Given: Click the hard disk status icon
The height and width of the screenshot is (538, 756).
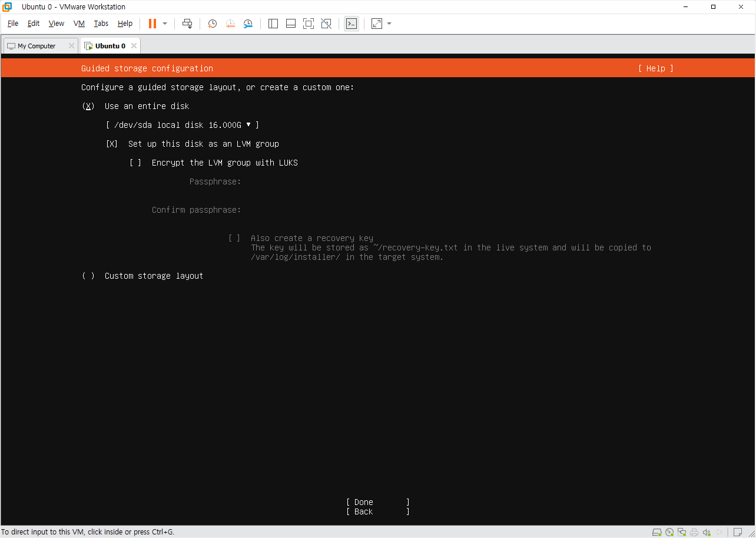Looking at the screenshot, I should click(x=658, y=532).
